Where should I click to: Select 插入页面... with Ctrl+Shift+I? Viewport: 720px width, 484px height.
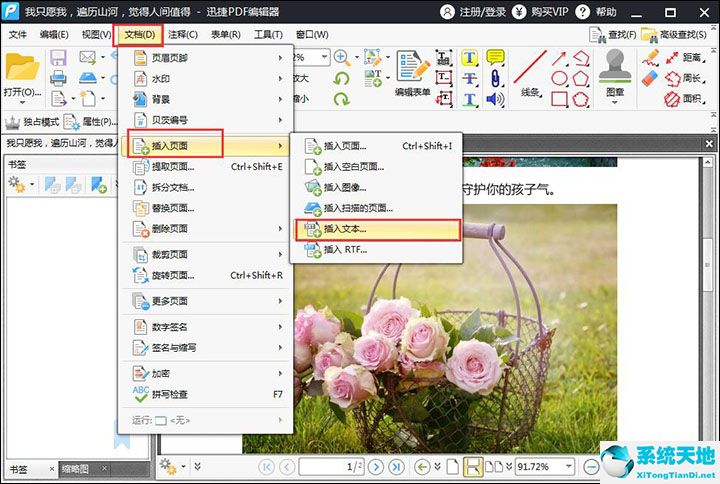click(377, 146)
